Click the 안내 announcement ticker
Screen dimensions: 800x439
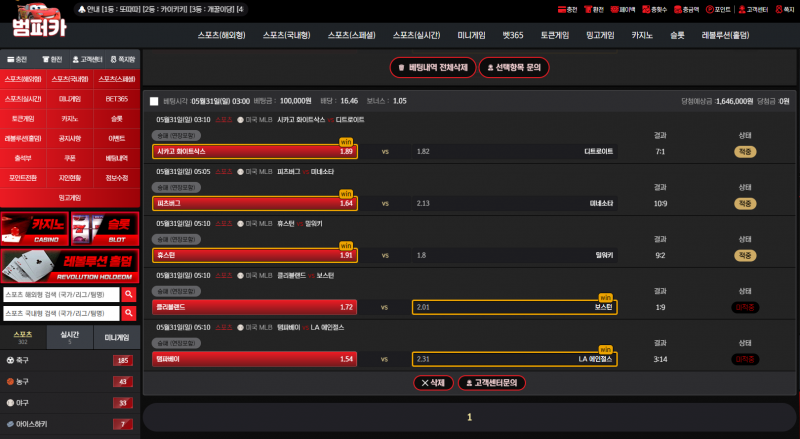[161, 9]
